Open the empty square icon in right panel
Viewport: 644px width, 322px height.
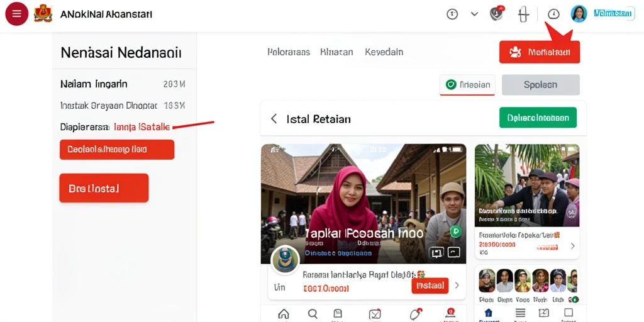pos(569,313)
